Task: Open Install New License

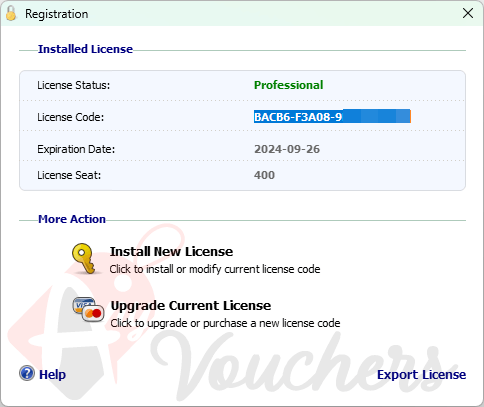Action: click(x=171, y=252)
